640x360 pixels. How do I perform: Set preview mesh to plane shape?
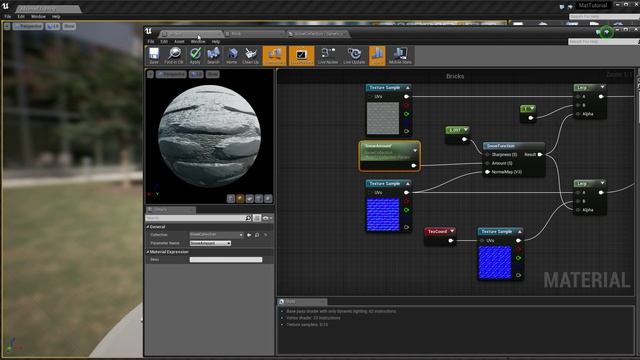coord(249,199)
